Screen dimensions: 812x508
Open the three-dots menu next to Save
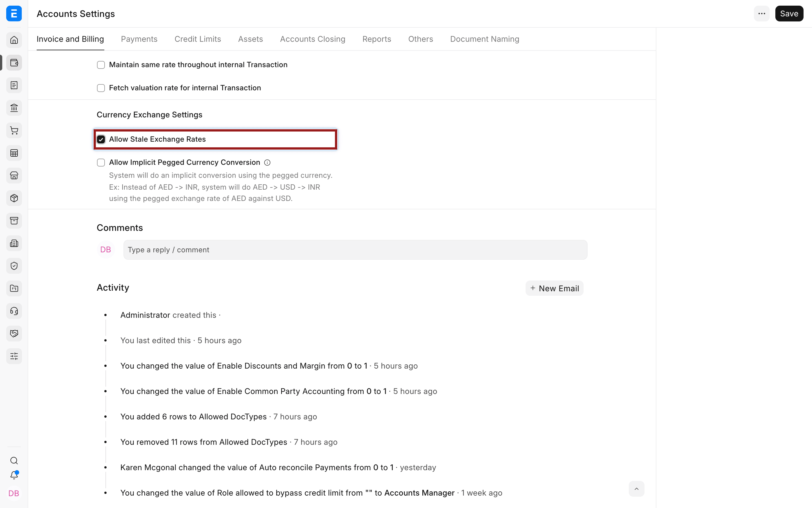point(762,14)
